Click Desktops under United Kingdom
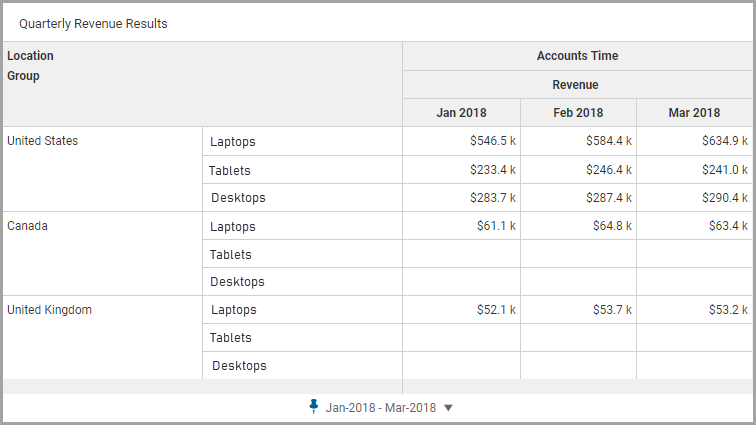Viewport: 756px width, 425px height. pos(239,366)
